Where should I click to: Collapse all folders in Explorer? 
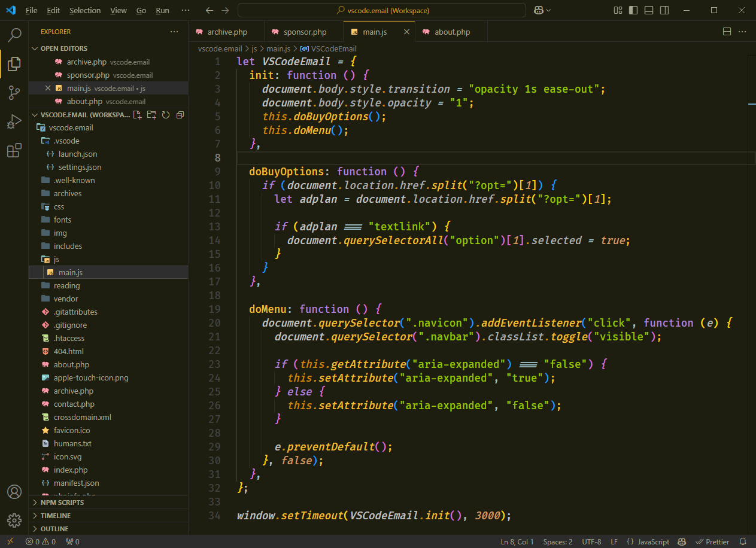pyautogui.click(x=180, y=114)
